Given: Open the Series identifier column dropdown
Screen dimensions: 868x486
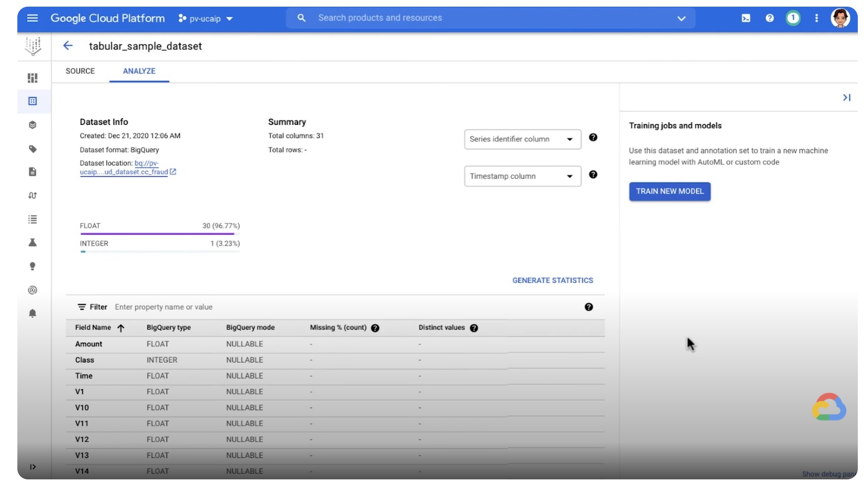Looking at the screenshot, I should (x=522, y=139).
